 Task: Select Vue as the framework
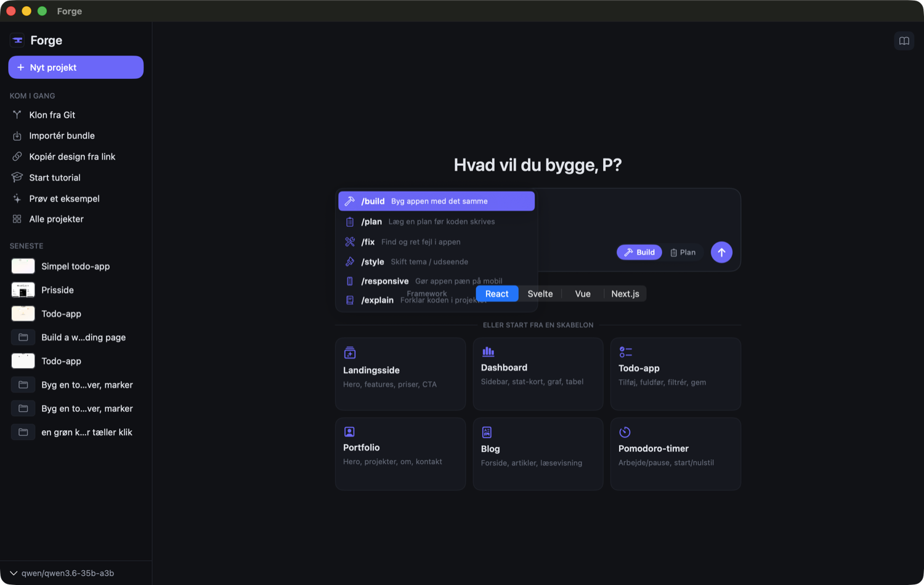pos(583,294)
